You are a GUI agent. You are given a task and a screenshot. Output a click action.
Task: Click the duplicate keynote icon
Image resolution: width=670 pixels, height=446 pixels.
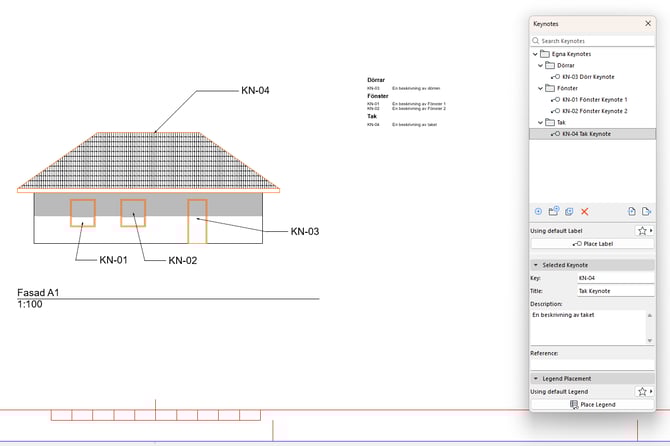pos(569,212)
